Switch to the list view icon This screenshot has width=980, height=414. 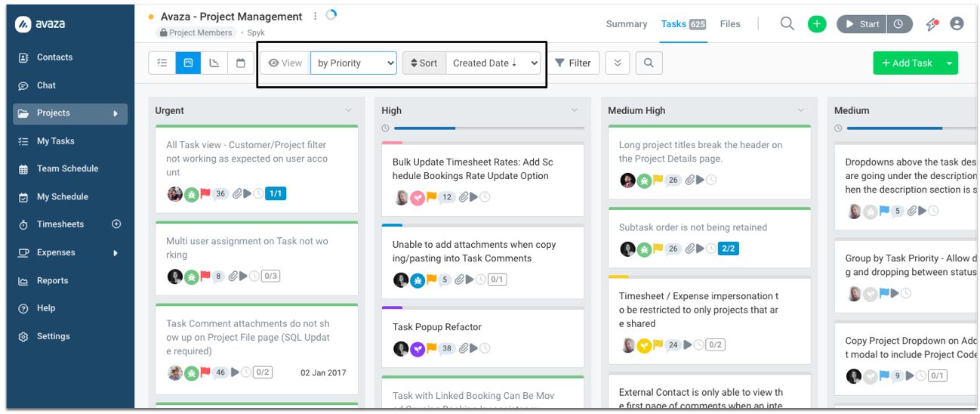pos(162,63)
